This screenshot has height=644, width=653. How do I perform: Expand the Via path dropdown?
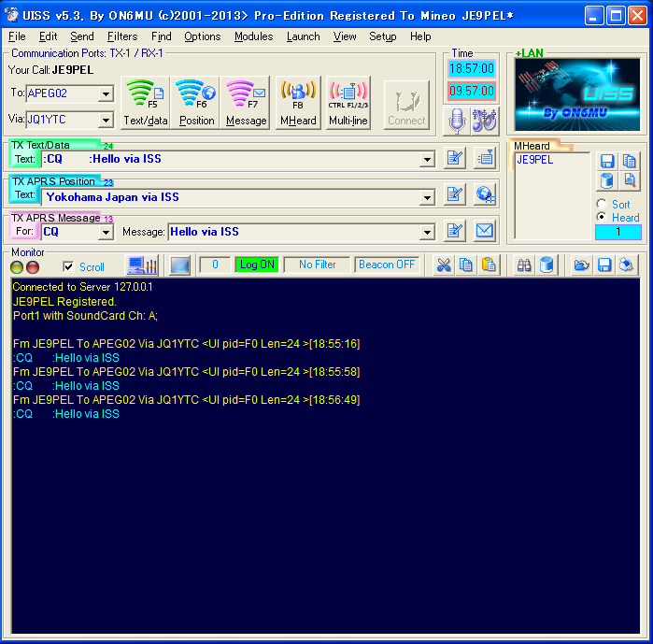point(106,121)
